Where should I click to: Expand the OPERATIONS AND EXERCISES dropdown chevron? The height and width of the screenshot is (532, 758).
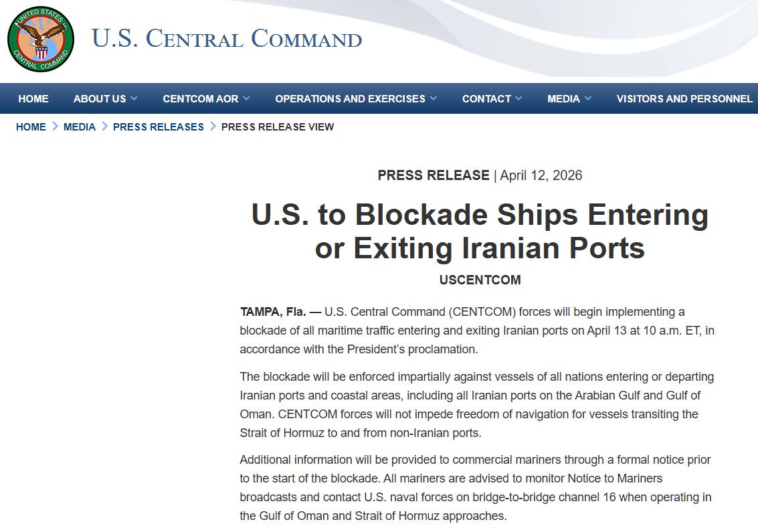433,98
